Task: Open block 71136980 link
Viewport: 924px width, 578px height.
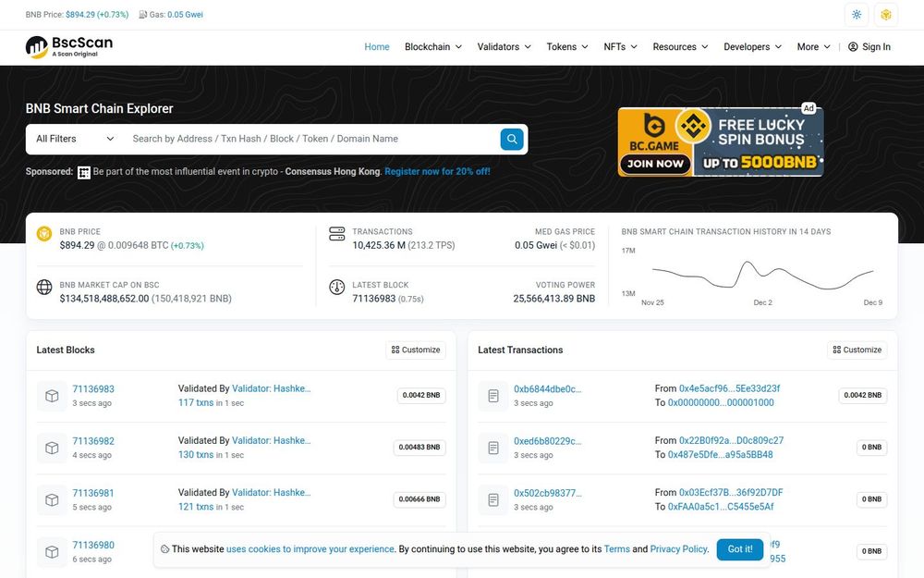Action: coord(93,545)
